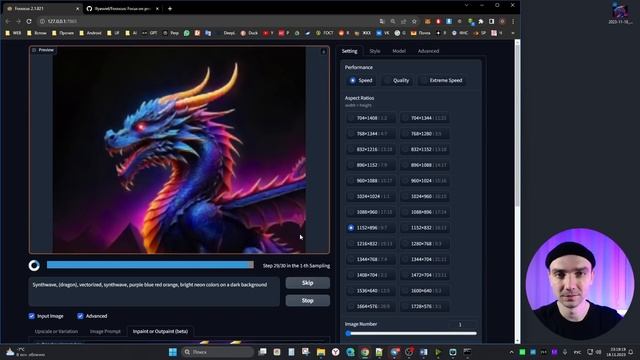This screenshot has width=640, height=360.
Task: Choose the 1344×768 aspect ratio
Action: click(x=371, y=259)
